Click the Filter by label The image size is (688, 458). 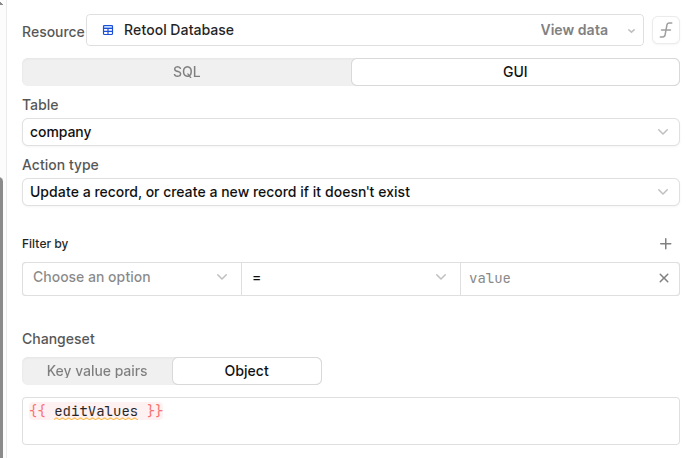[x=45, y=243]
